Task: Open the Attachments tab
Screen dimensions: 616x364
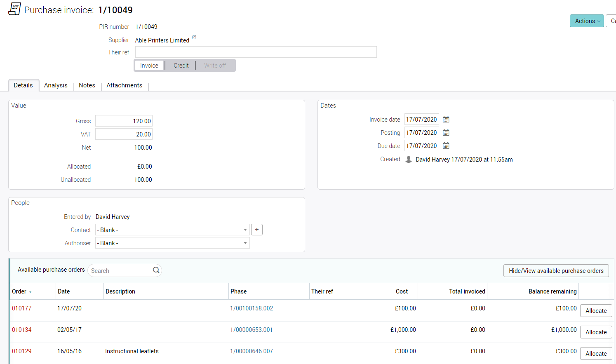Action: tap(124, 85)
